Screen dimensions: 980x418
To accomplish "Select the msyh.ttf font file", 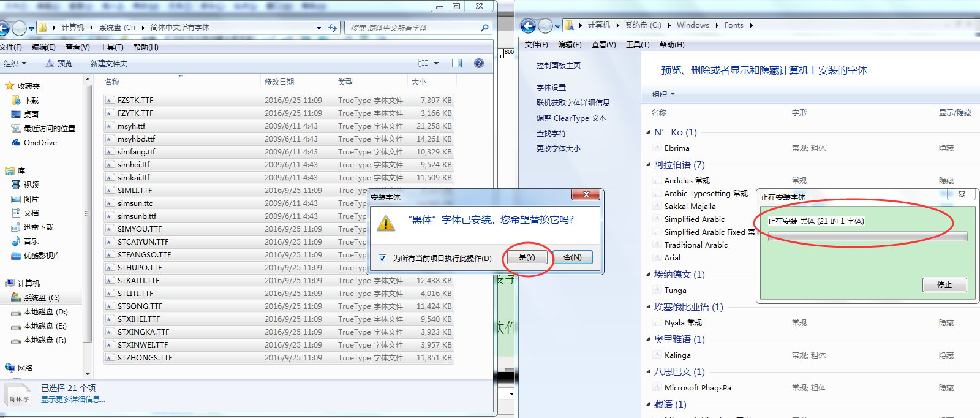I will click(x=131, y=126).
